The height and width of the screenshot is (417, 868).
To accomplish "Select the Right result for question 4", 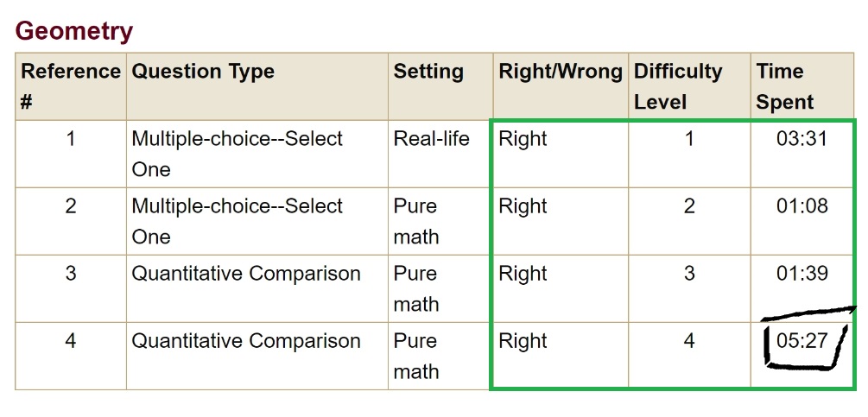I will click(x=523, y=341).
